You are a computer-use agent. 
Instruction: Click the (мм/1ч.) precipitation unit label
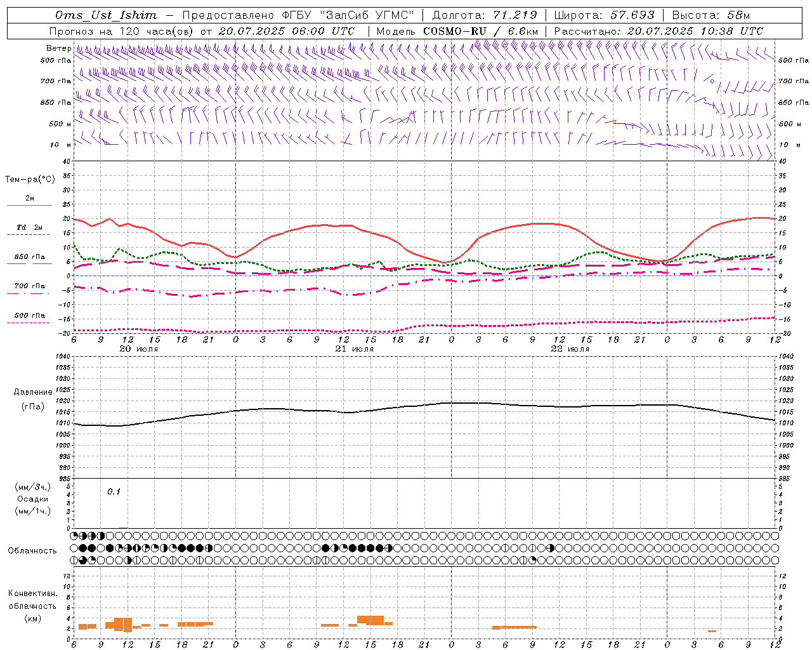click(32, 511)
